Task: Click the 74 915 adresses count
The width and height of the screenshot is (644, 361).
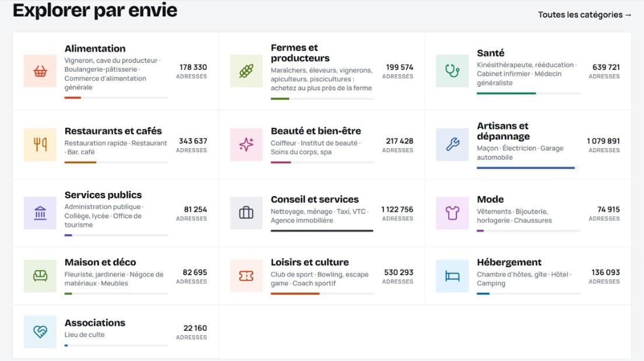Action: pos(604,213)
